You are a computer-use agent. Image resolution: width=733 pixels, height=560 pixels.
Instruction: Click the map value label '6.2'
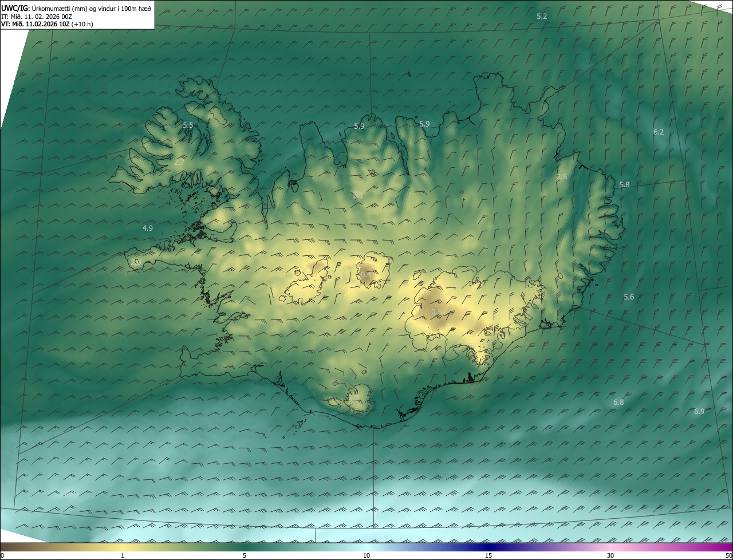pyautogui.click(x=659, y=132)
